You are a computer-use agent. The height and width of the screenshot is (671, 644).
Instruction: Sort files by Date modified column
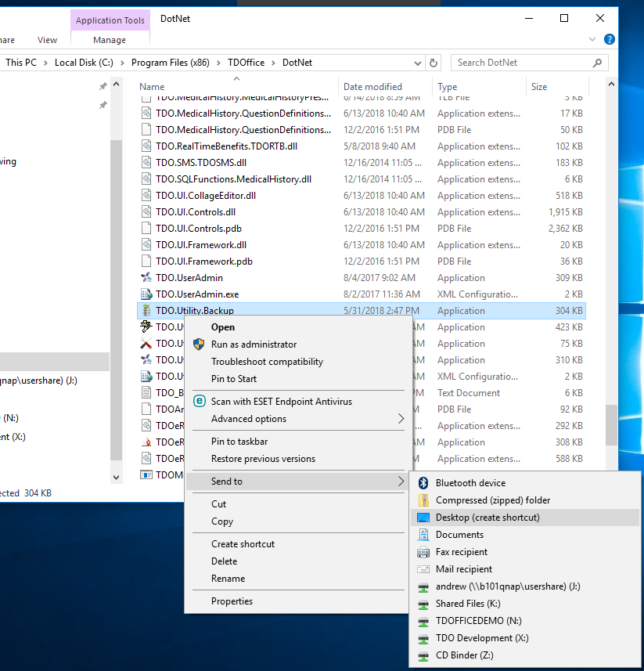[x=372, y=87]
